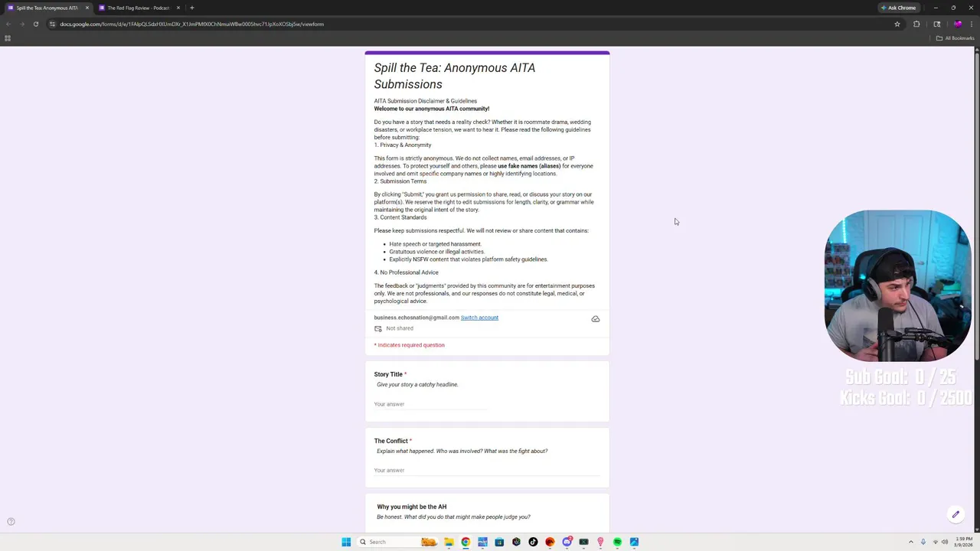Viewport: 980px width, 551px height.
Task: Open TikTok from the taskbar
Action: point(533,542)
